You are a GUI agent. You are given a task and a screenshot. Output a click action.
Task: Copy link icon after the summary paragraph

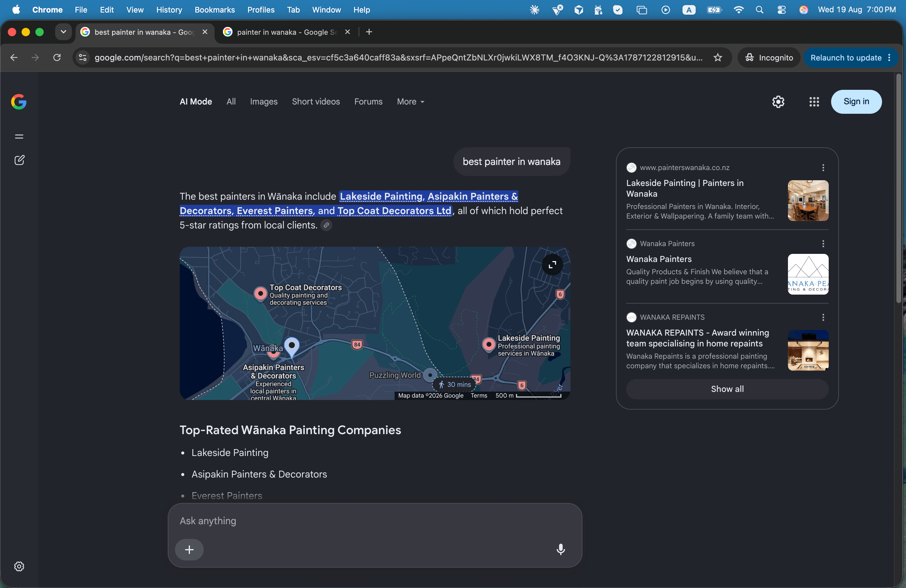326,225
